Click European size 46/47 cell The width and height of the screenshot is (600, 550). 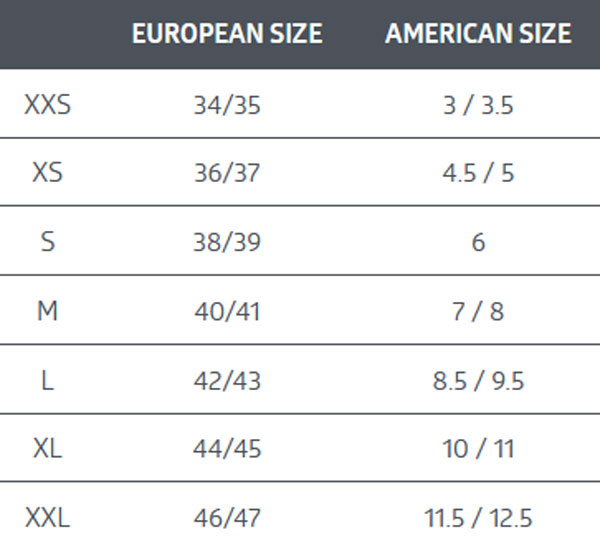tap(227, 518)
